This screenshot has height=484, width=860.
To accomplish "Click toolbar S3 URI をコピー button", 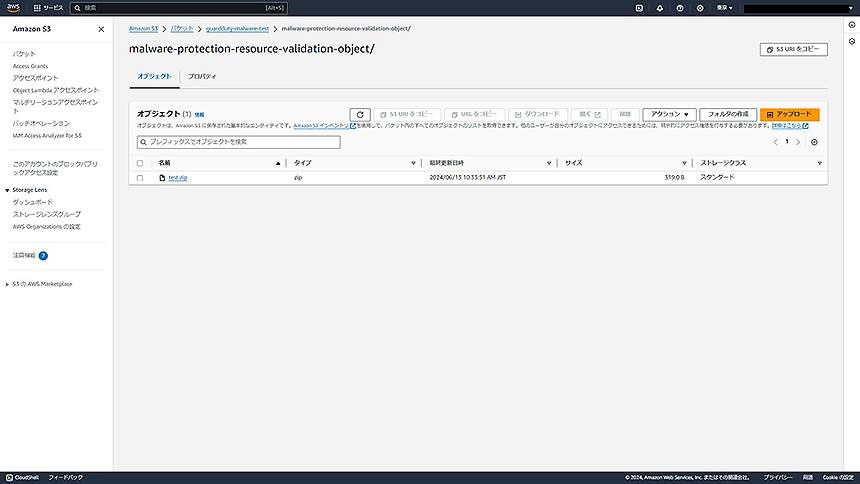I will click(x=407, y=114).
